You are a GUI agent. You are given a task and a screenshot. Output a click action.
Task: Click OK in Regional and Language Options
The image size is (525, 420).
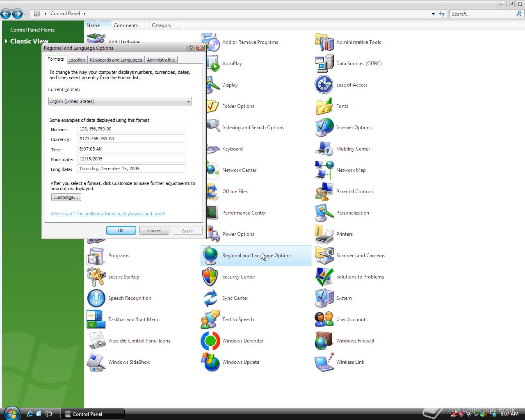pos(121,231)
